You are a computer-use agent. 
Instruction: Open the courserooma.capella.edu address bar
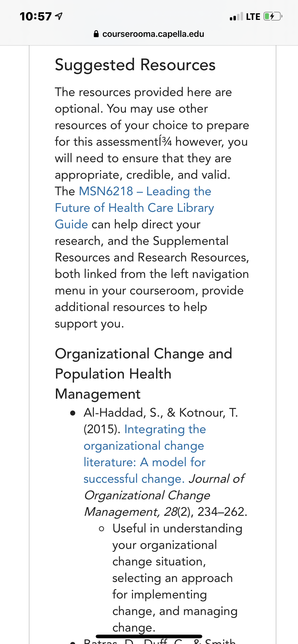click(149, 34)
